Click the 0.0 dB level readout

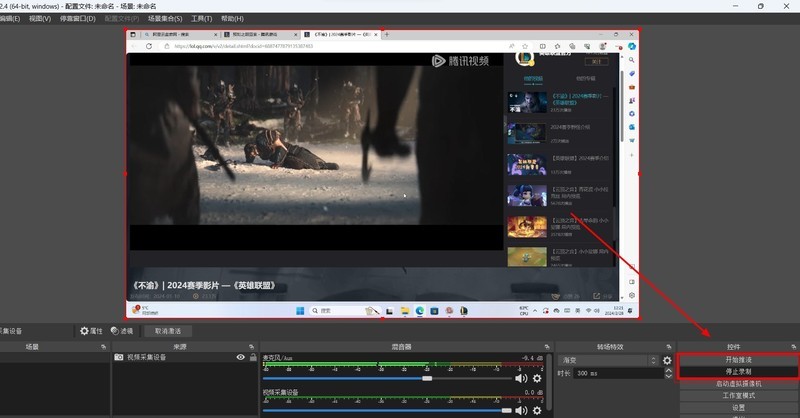534,392
